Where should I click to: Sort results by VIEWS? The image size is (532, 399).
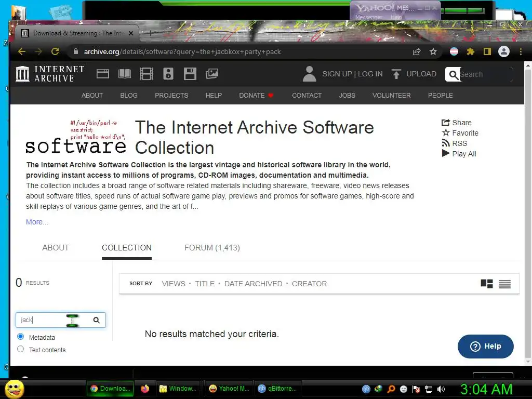click(x=174, y=284)
